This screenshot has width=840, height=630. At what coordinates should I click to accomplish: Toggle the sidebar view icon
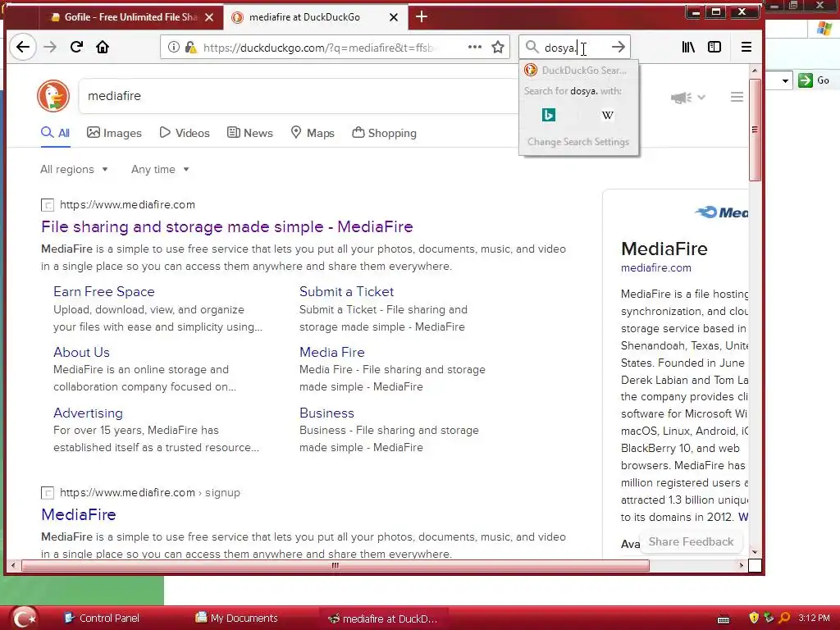714,47
